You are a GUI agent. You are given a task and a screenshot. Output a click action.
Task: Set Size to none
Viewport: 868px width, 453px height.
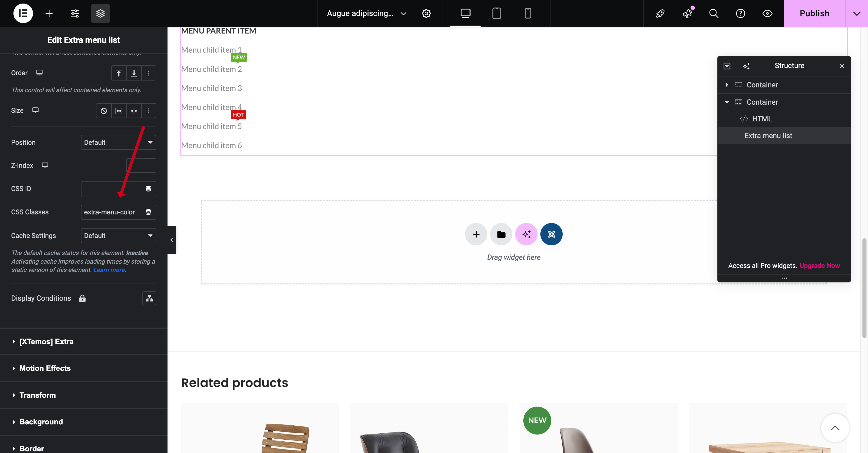point(104,111)
